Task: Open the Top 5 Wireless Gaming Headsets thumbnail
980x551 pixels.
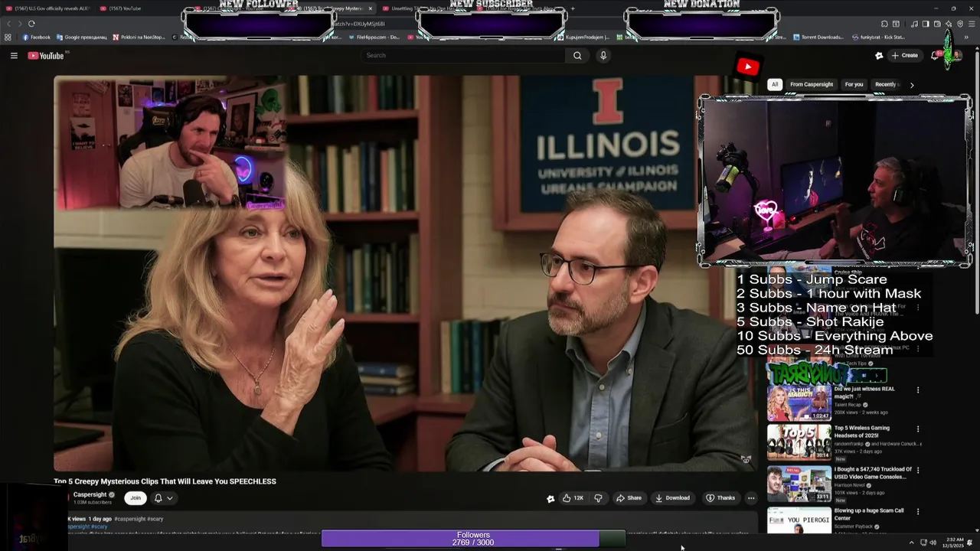Action: coord(799,442)
